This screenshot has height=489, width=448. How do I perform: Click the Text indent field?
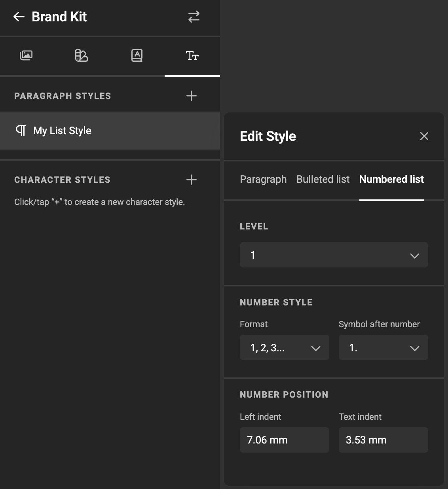[x=383, y=440]
